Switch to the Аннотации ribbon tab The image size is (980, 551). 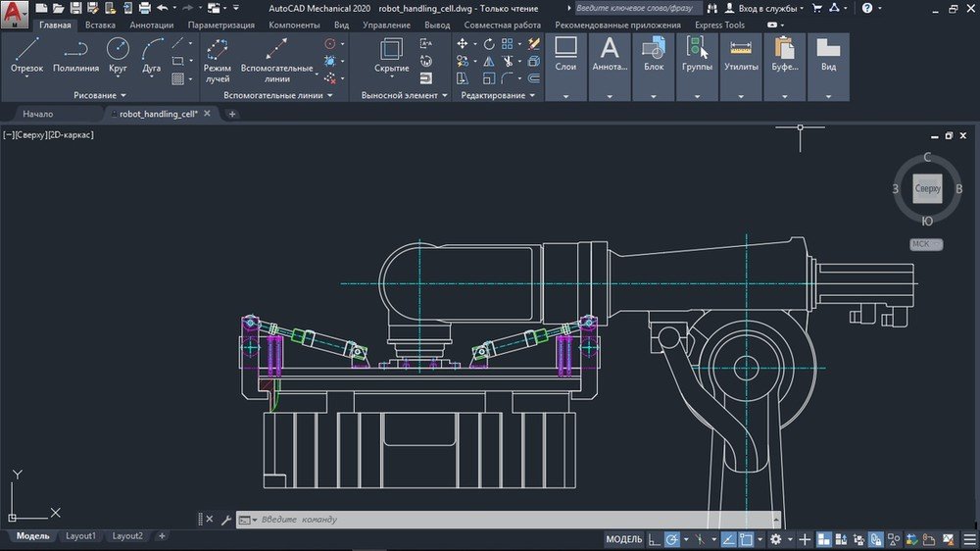pos(151,25)
